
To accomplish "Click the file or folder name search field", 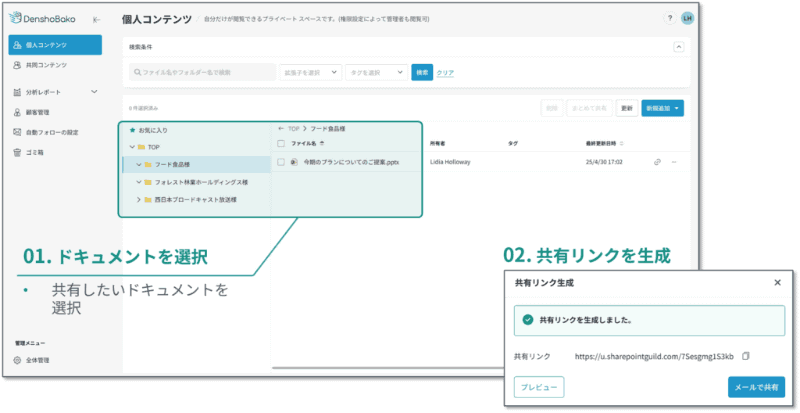I will (x=203, y=72).
